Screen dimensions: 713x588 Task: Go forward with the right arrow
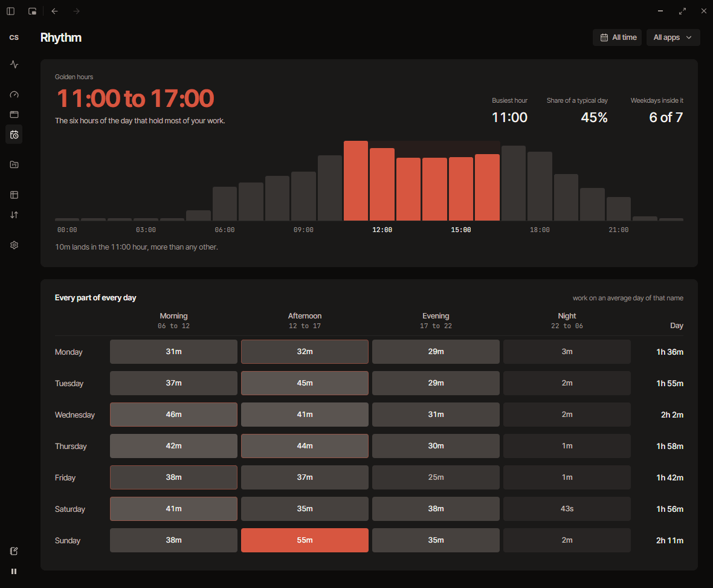tap(76, 11)
